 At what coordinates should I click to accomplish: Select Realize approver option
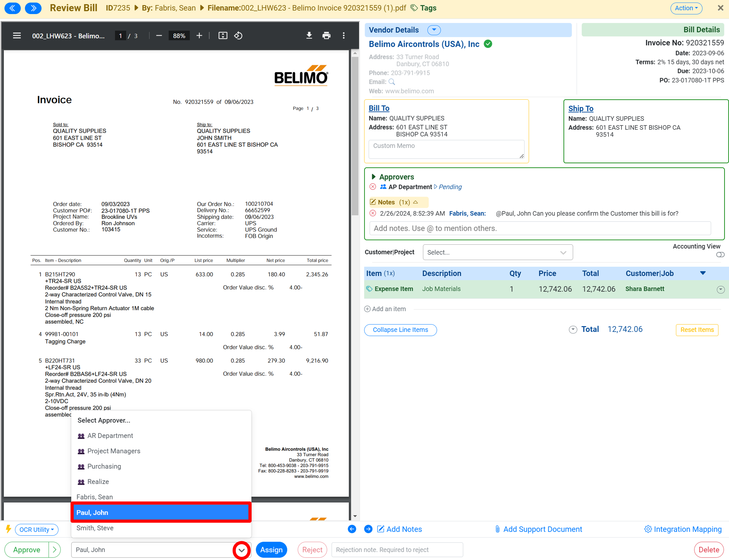[161, 482]
